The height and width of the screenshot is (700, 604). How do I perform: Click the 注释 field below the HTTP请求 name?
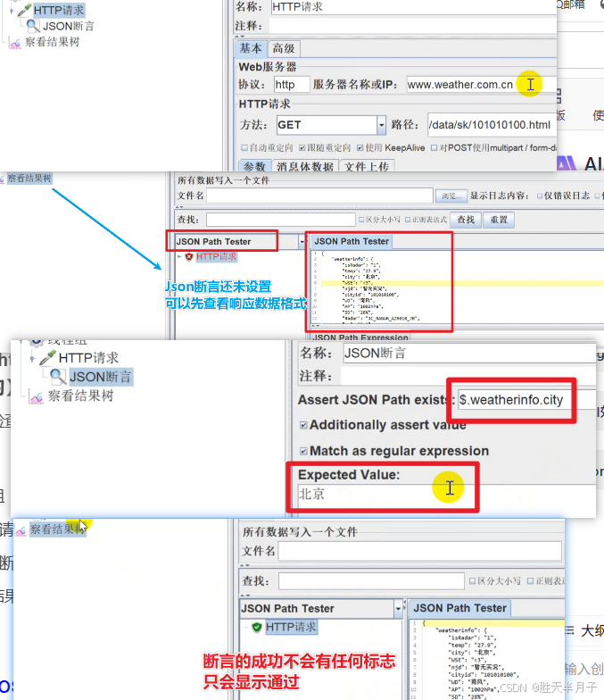pos(413,26)
